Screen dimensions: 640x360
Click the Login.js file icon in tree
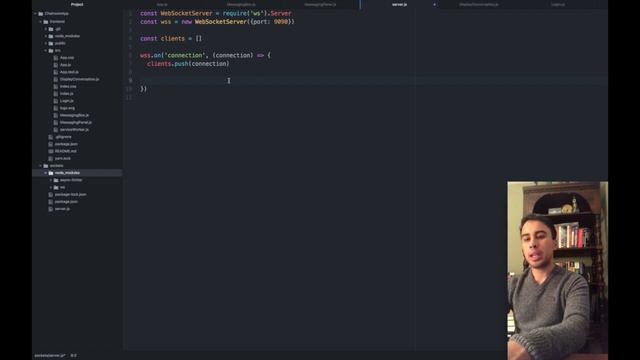56,101
